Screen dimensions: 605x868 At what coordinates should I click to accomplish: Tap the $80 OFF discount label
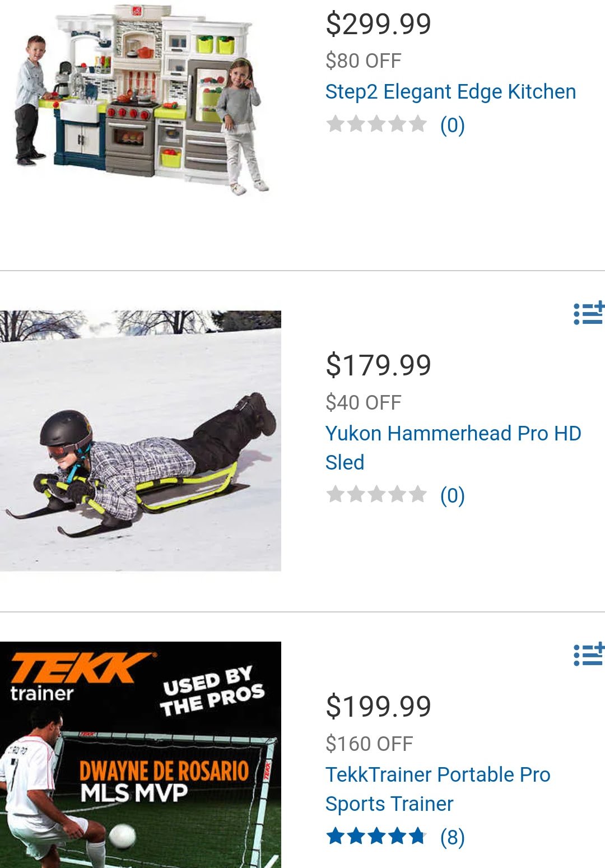point(364,61)
